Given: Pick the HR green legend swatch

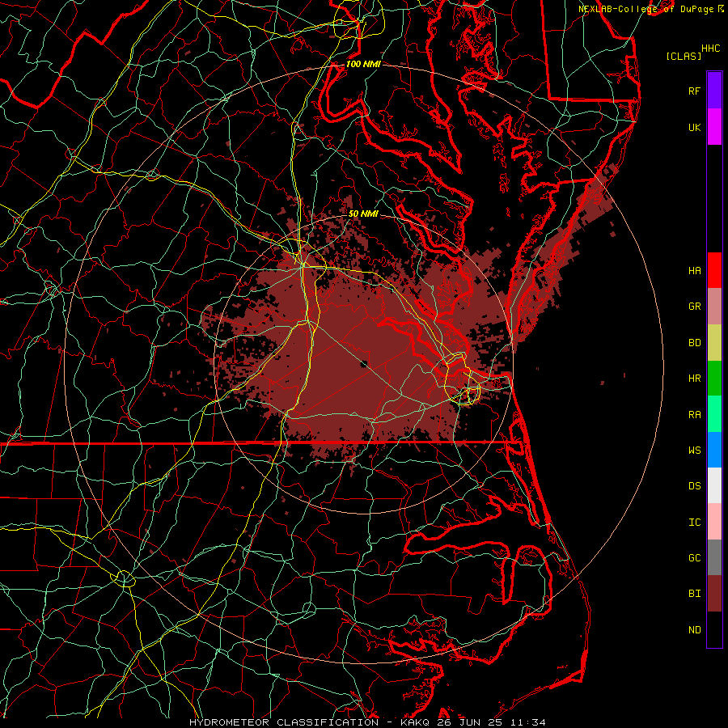Looking at the screenshot, I should click(x=714, y=379).
